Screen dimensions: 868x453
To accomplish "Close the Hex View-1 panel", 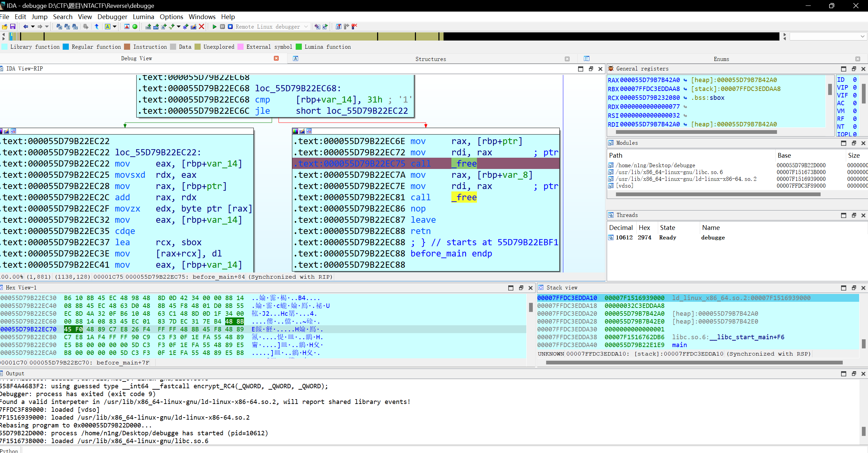I will [530, 288].
